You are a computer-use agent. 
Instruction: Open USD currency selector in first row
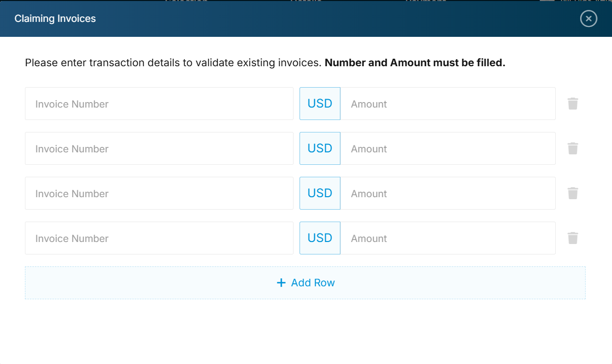pos(320,104)
